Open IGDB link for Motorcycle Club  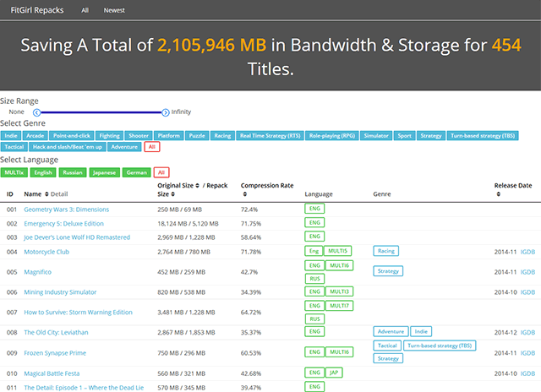[527, 251]
